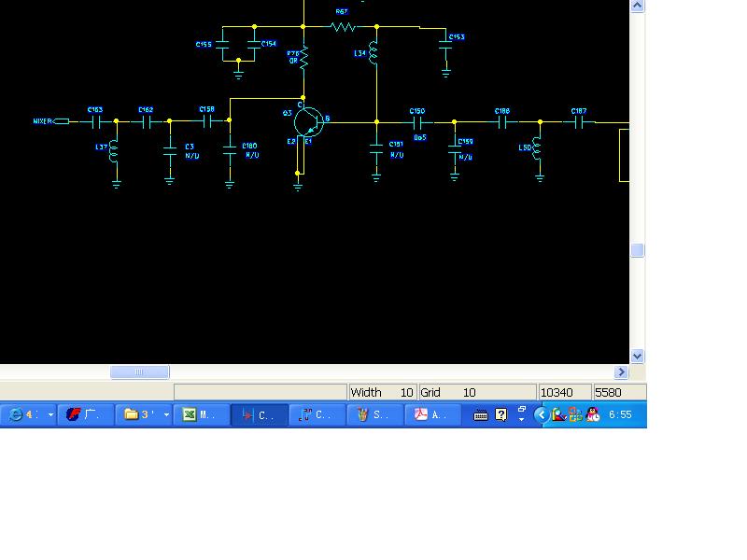The width and height of the screenshot is (747, 560).
Task: Select capacitor C158
Action: (206, 122)
